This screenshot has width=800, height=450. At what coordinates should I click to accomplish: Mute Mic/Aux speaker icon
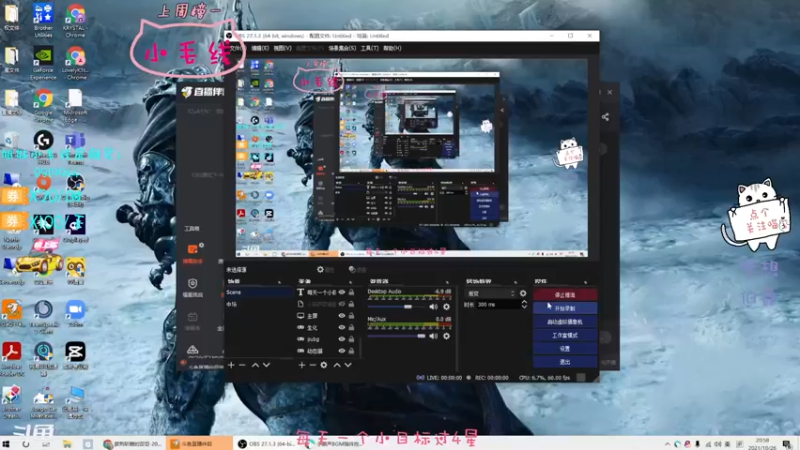[433, 336]
